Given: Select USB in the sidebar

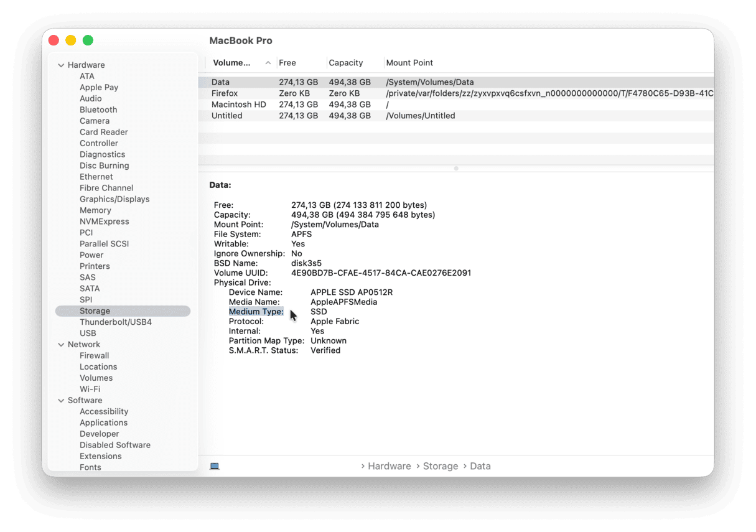Looking at the screenshot, I should 88,334.
